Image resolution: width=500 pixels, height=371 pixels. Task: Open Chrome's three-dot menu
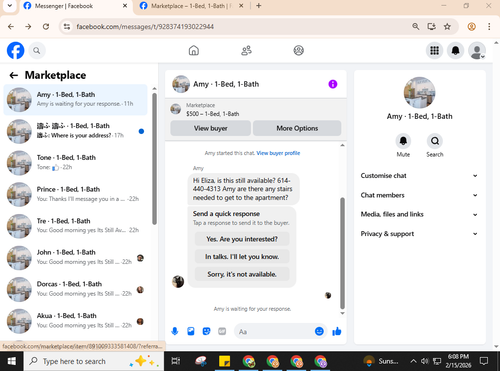tap(489, 27)
